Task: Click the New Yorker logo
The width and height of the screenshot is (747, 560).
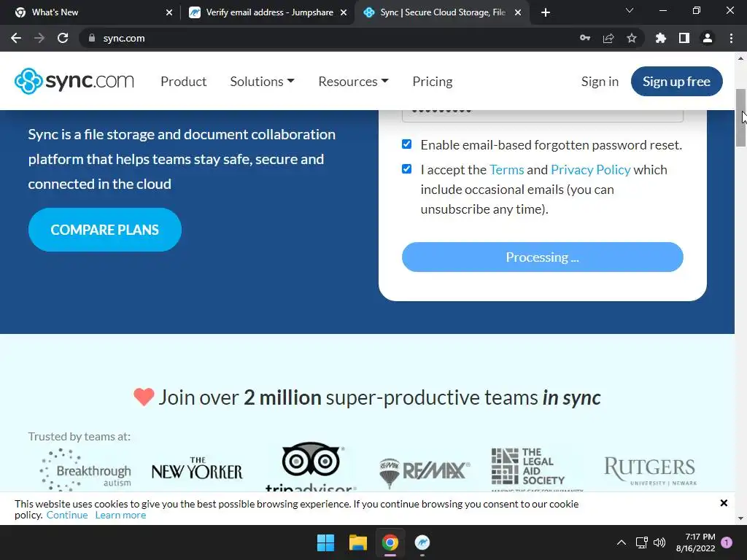Action: click(x=197, y=469)
